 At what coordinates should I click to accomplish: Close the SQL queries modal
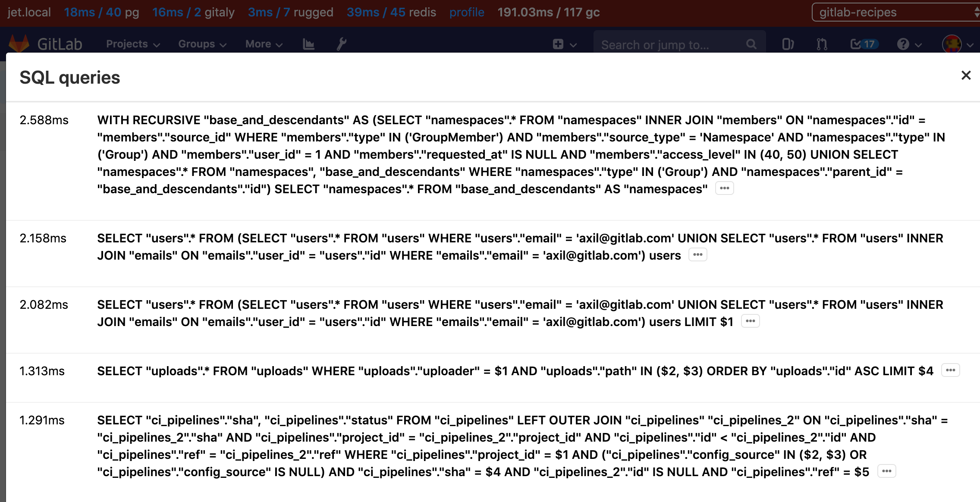tap(965, 75)
